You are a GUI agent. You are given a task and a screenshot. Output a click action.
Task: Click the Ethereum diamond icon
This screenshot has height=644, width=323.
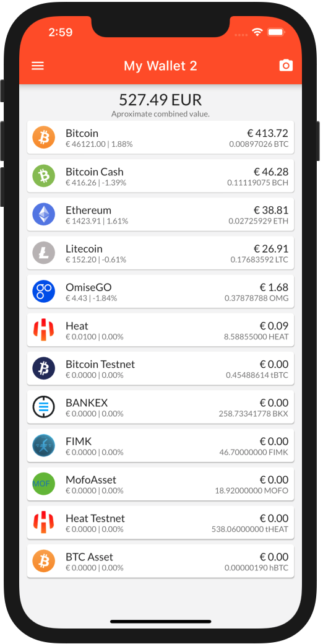(43, 214)
